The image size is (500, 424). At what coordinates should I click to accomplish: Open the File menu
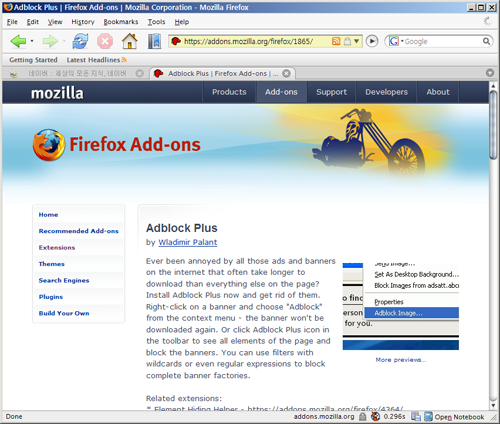pyautogui.click(x=12, y=22)
